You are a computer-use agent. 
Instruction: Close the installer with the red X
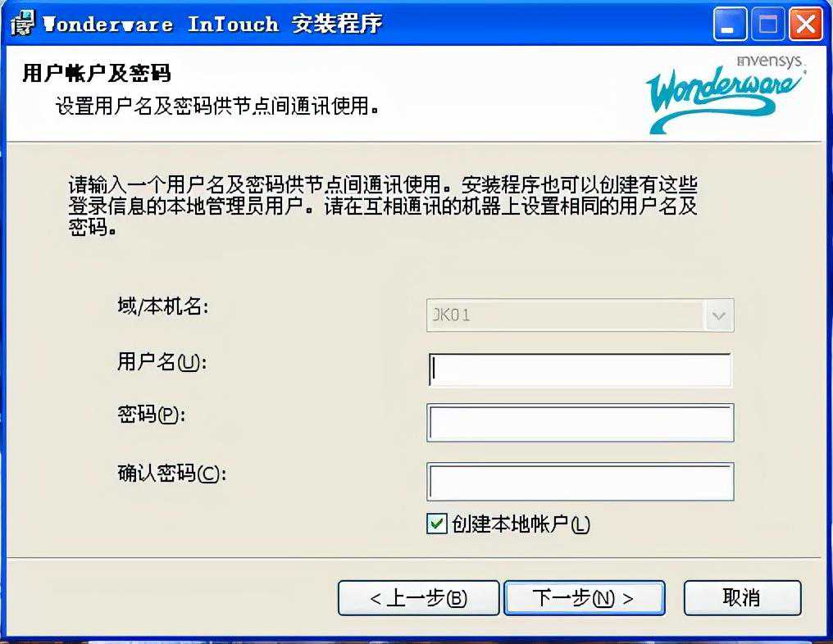(806, 24)
